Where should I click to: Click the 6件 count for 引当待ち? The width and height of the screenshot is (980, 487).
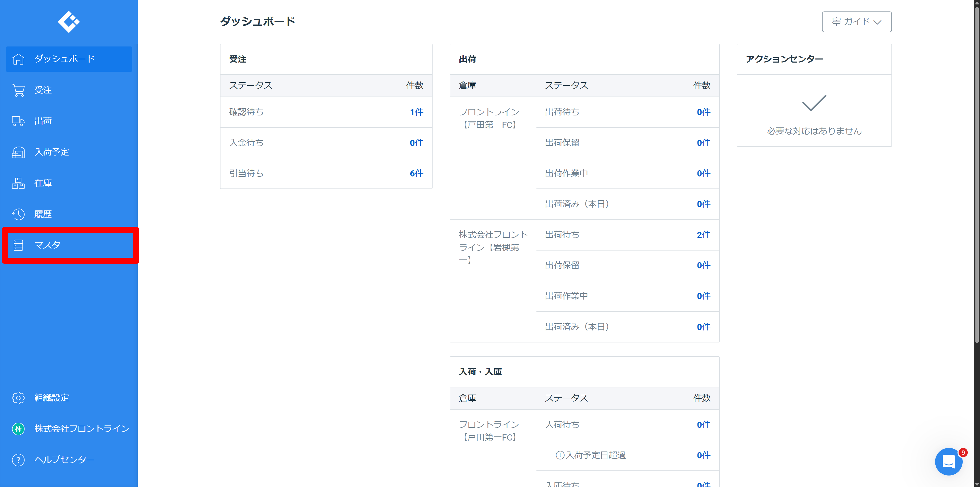(416, 174)
